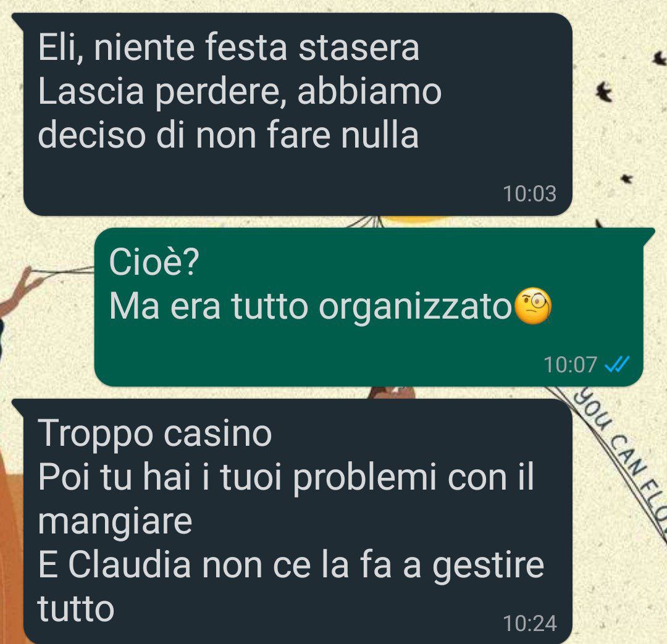Viewport: 667px width, 644px height.
Task: Select the green 'Cioè?' message bubble
Action: (368, 307)
